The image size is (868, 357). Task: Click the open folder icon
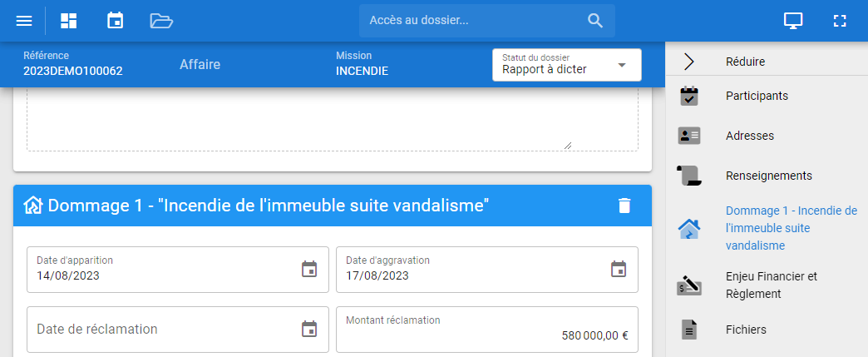(161, 21)
